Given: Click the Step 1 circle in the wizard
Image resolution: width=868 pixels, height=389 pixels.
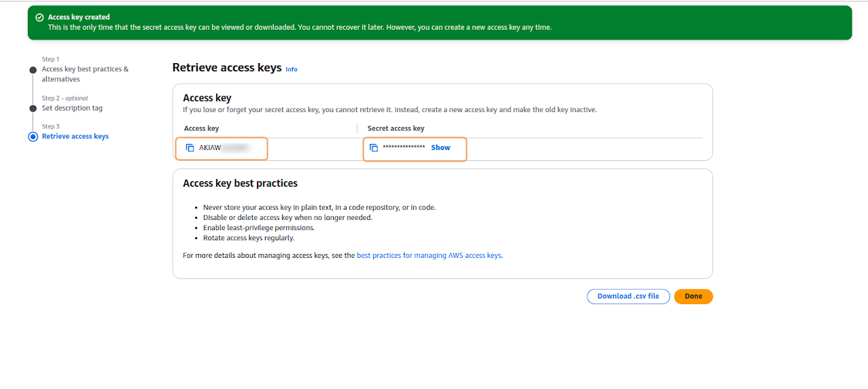Looking at the screenshot, I should tap(33, 70).
